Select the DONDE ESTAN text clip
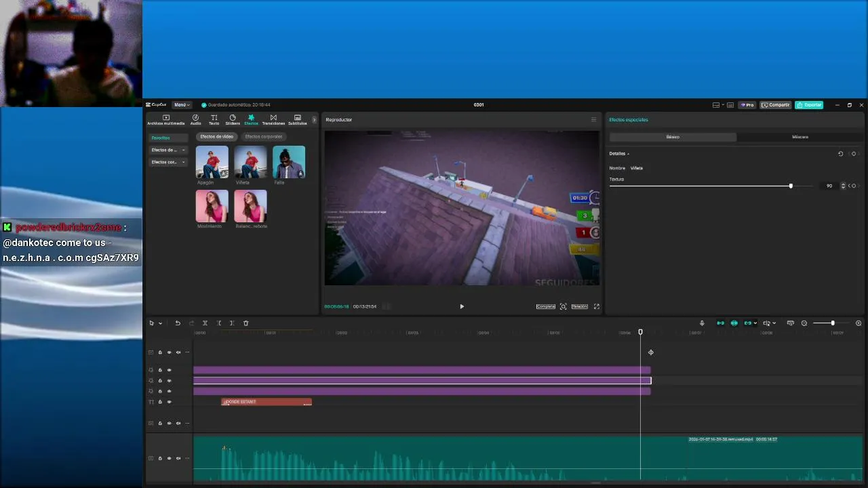Viewport: 868px width, 488px height. coord(267,402)
